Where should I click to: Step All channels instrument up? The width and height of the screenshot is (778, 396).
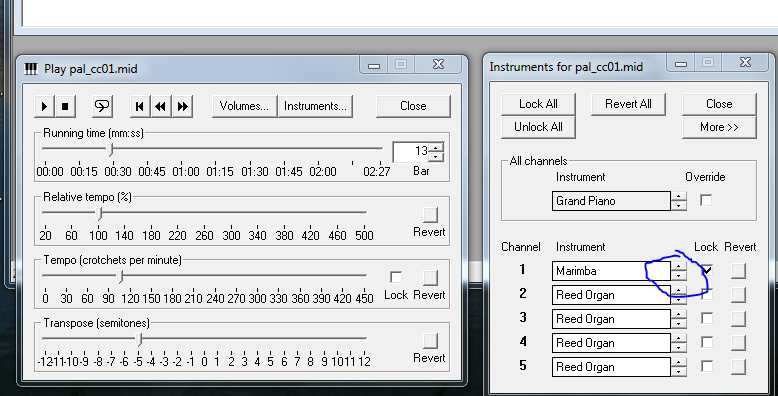pyautogui.click(x=678, y=197)
